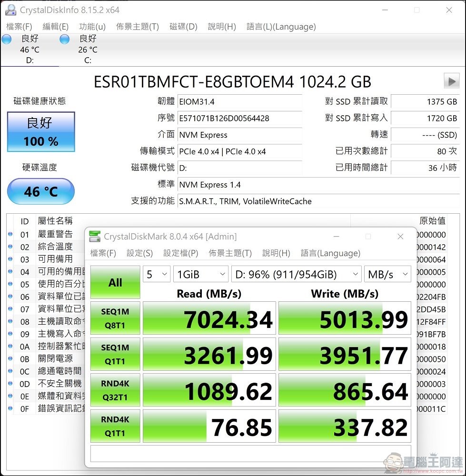Image resolution: width=466 pixels, height=476 pixels.
Task: Run the SEQ1M Q1T1 test button
Action: 115,354
